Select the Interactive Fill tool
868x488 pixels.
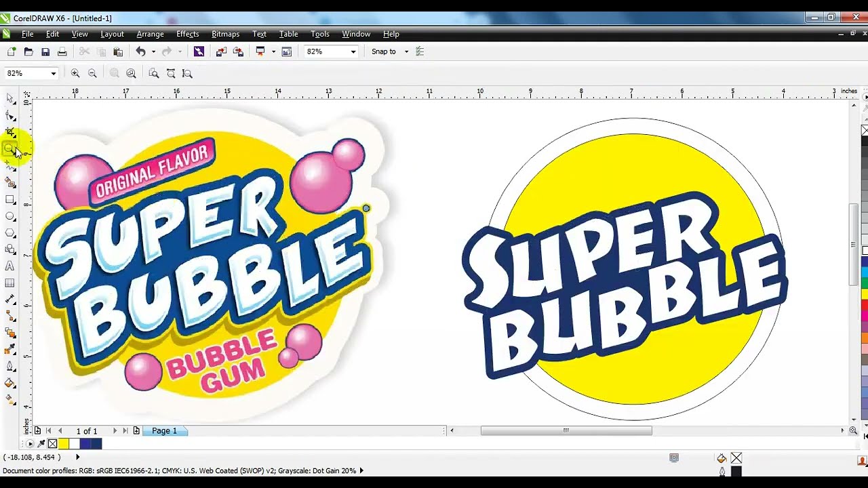[10, 400]
